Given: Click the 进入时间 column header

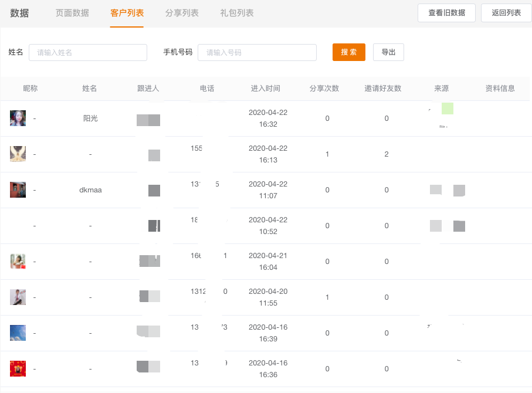Looking at the screenshot, I should [265, 89].
